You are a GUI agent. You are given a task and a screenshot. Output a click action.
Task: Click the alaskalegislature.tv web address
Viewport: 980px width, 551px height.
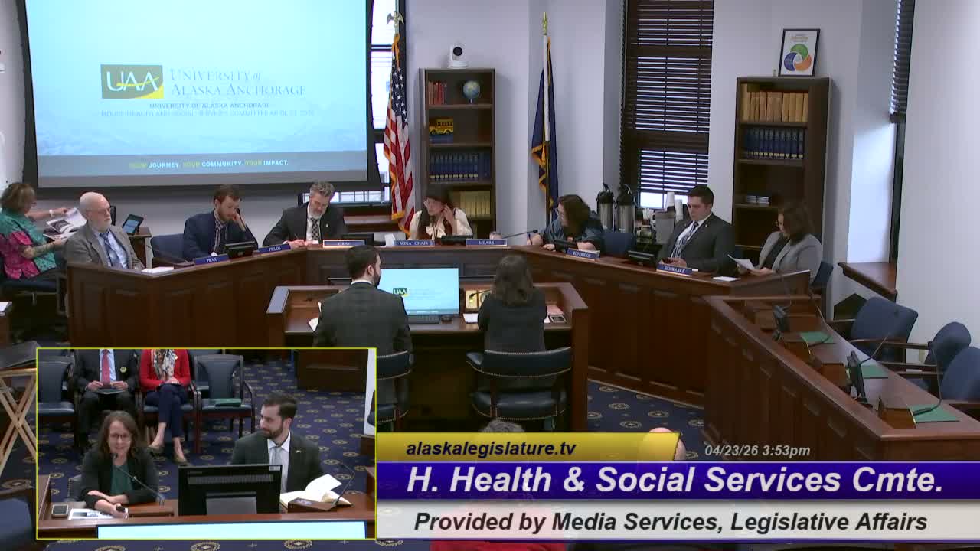click(491, 448)
